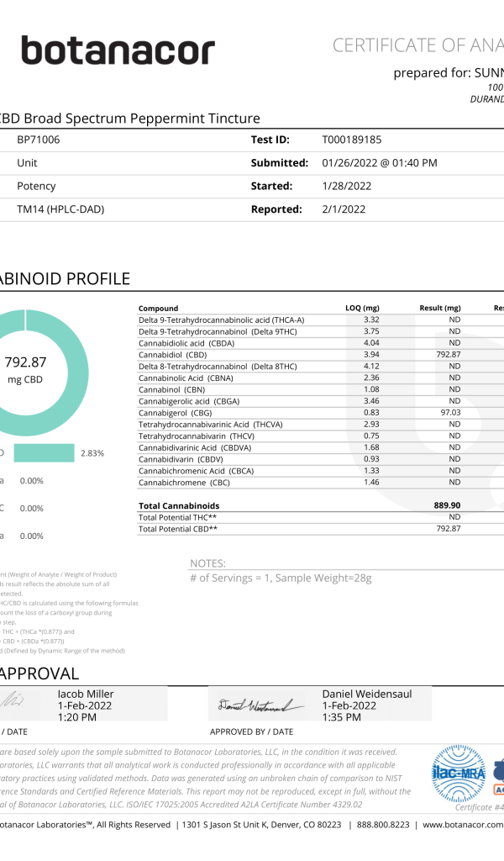Click the approval time 1:35 PM
This screenshot has width=504, height=861.
341,717
